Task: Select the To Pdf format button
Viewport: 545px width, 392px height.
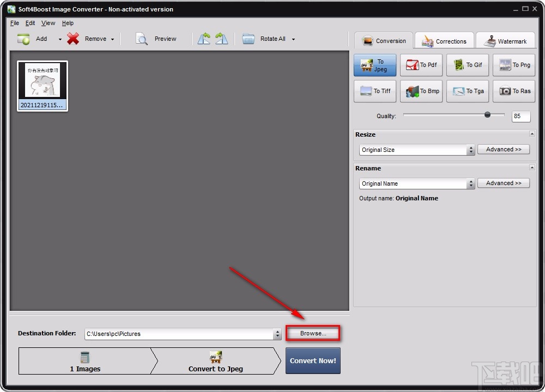Action: (x=421, y=65)
